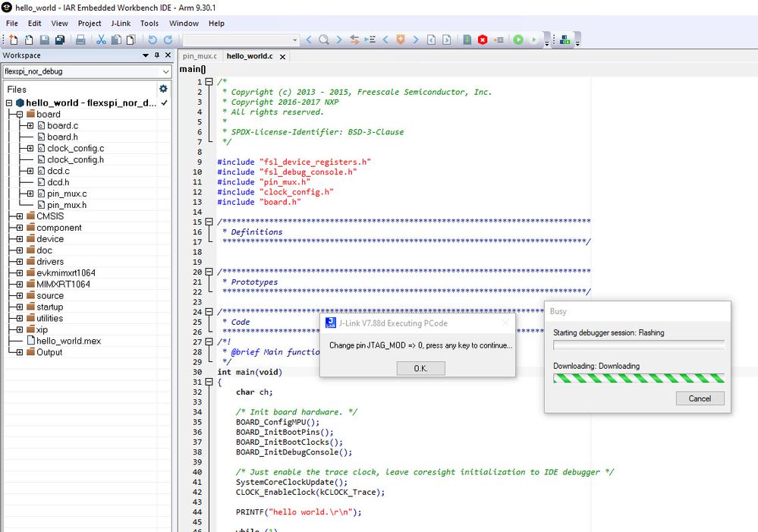The height and width of the screenshot is (532, 758).
Task: Click the orange Toggle Bookmark icon
Action: click(x=401, y=39)
